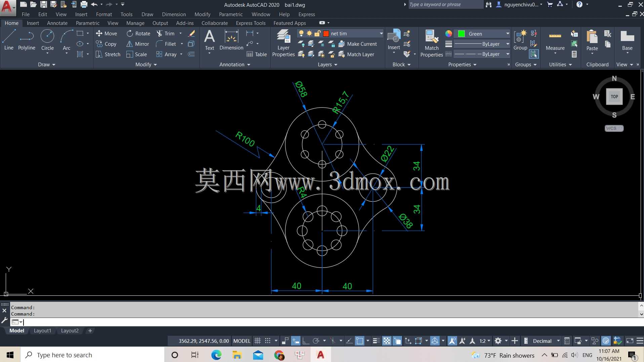Select the Arc tool

[x=67, y=40]
